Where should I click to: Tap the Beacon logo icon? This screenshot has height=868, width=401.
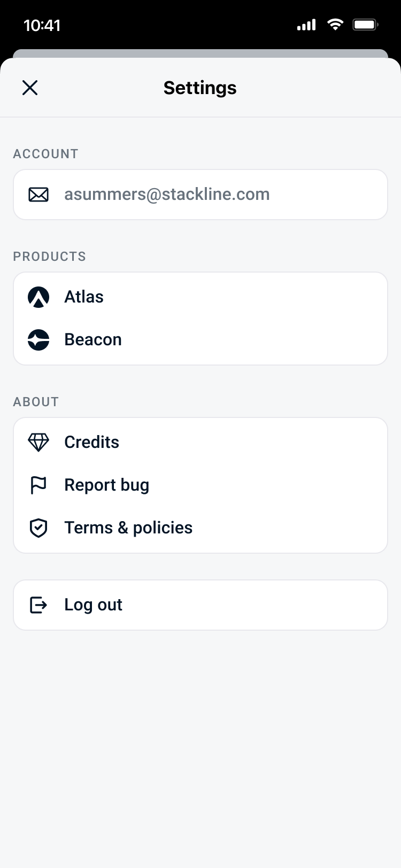(38, 340)
